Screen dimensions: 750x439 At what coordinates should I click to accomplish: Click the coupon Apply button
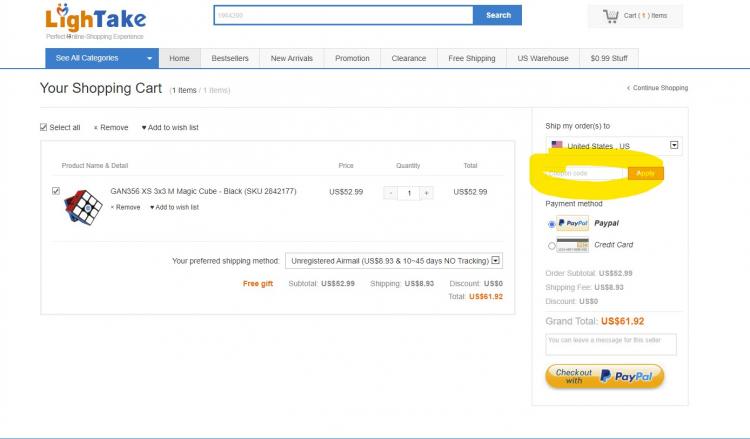click(x=645, y=173)
